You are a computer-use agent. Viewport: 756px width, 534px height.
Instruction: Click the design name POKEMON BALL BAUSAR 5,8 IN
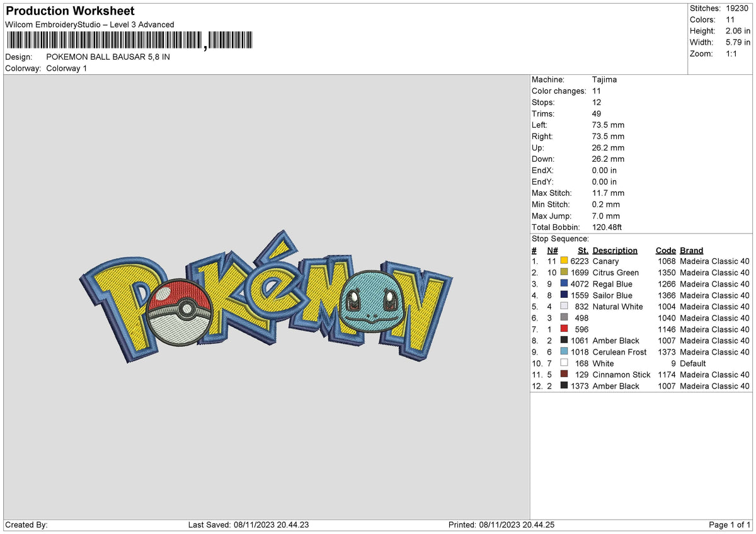click(108, 57)
